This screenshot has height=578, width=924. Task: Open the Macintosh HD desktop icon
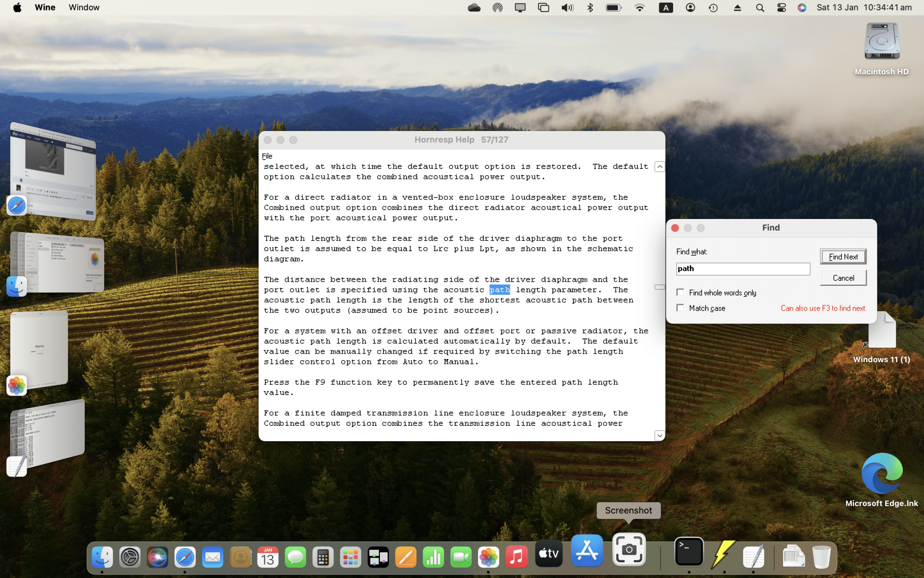pos(882,42)
